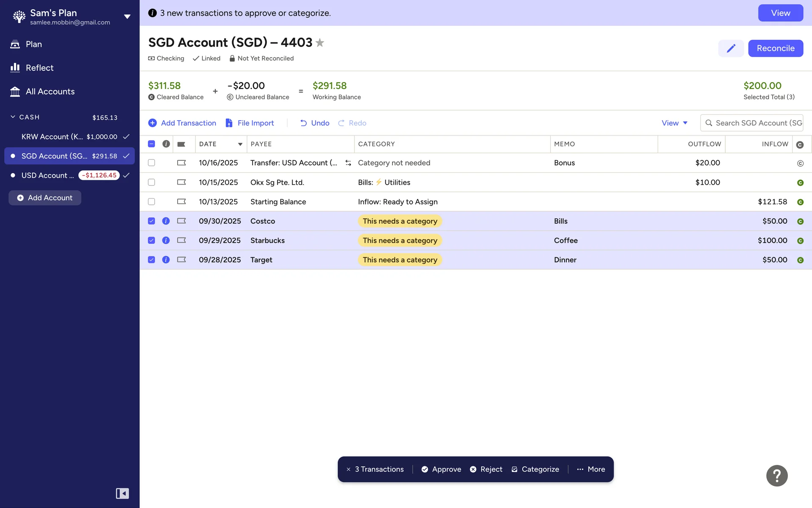
Task: Click uncleared icon on USD transfer row
Action: pos(800,163)
